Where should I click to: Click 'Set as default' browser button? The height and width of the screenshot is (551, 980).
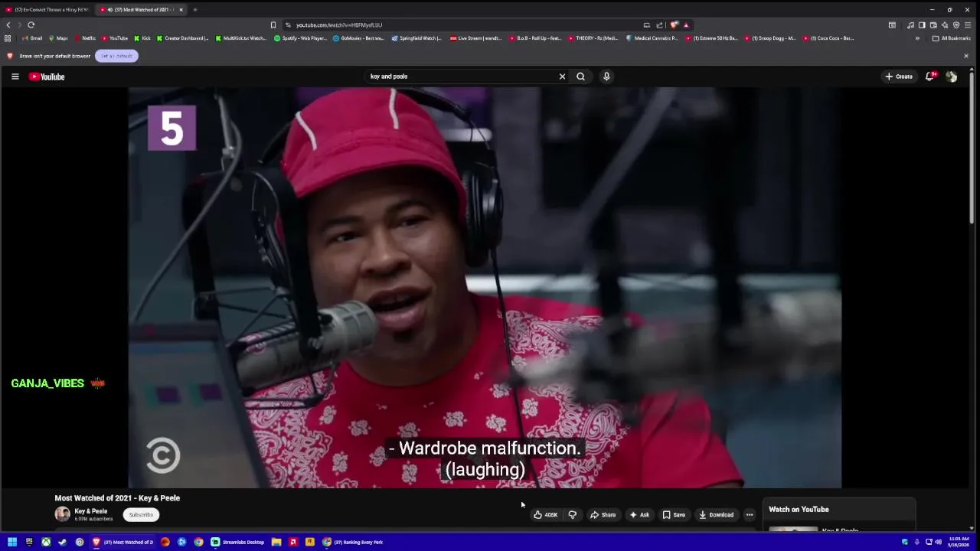pyautogui.click(x=116, y=56)
